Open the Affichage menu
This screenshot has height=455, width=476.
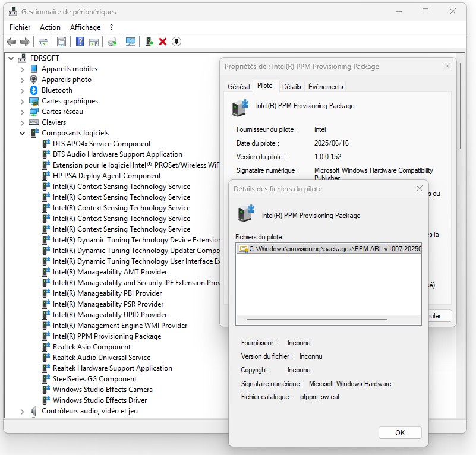[x=85, y=27]
